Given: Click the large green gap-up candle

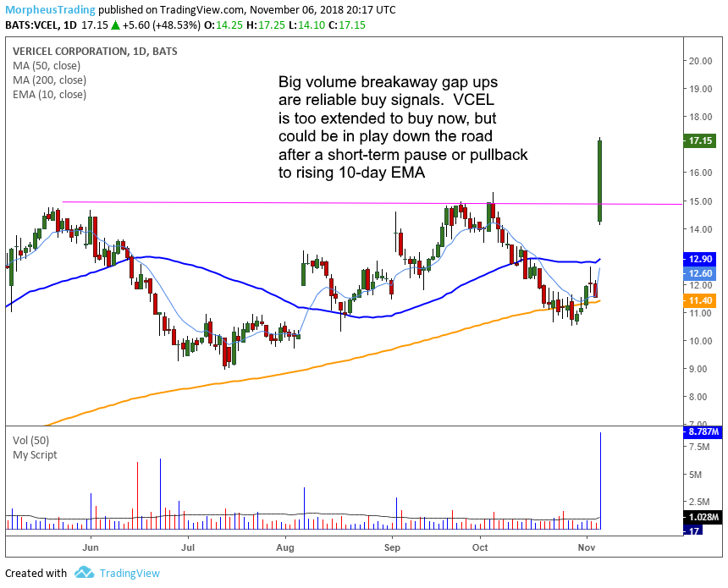Looking at the screenshot, I should [x=600, y=181].
